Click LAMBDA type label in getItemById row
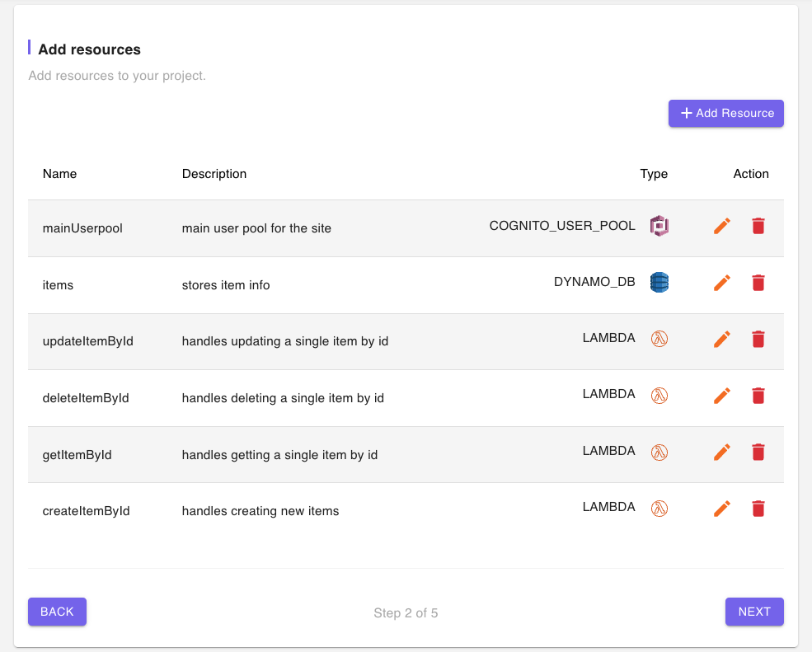Screen dimensions: 812x652 609,451
